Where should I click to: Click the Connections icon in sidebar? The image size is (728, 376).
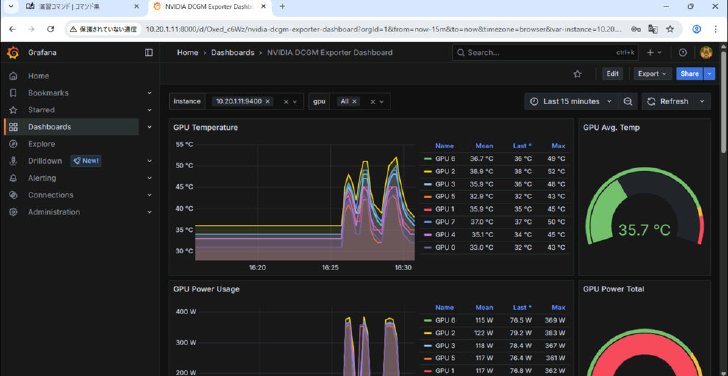click(13, 195)
